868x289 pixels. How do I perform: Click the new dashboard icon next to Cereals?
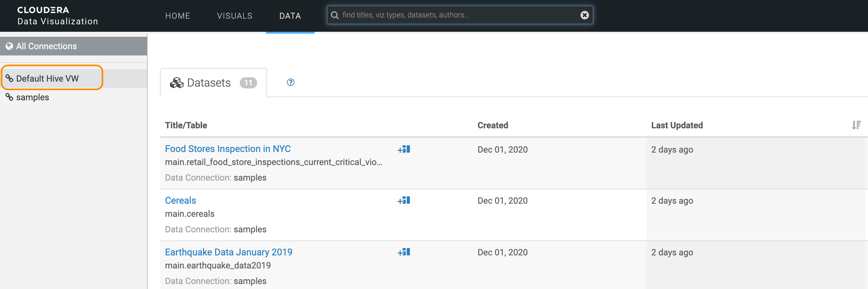(403, 200)
